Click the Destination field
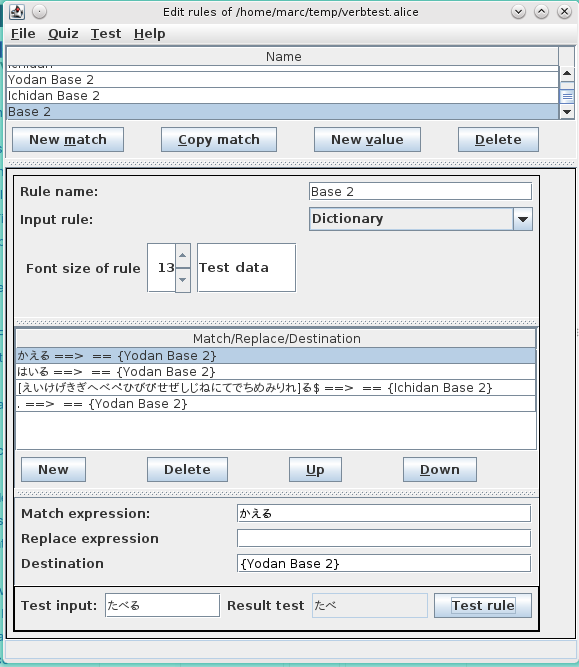The width and height of the screenshot is (579, 667). tap(384, 563)
